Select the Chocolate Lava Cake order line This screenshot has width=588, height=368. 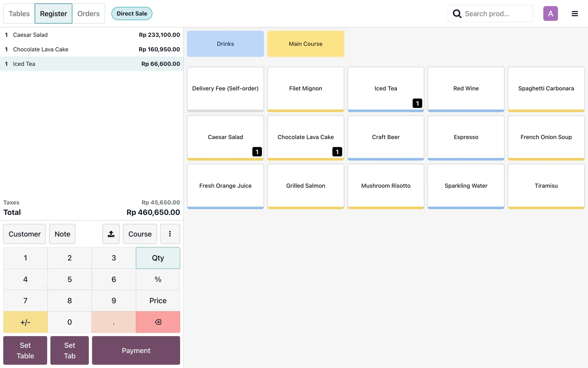click(92, 49)
